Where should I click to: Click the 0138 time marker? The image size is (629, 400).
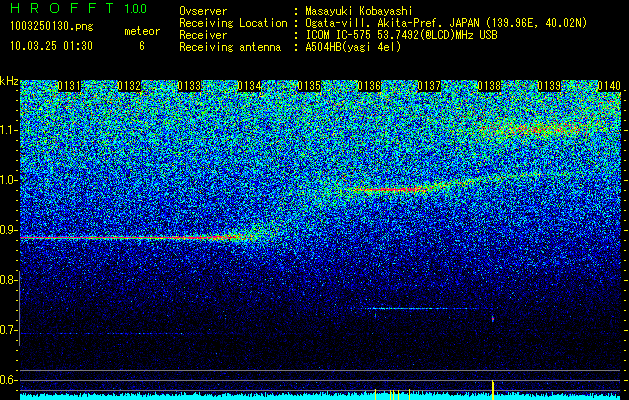pyautogui.click(x=489, y=86)
